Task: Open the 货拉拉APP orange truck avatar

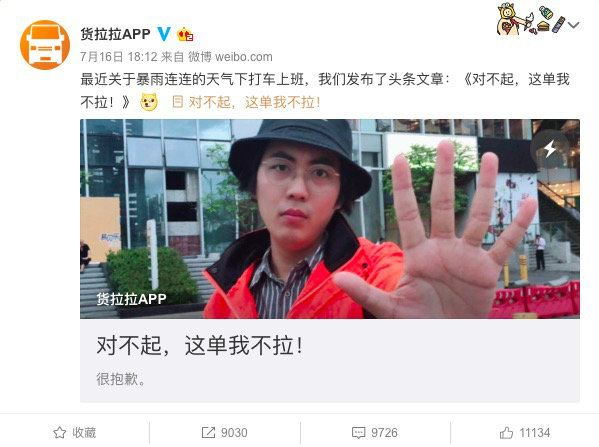Action: pyautogui.click(x=45, y=45)
